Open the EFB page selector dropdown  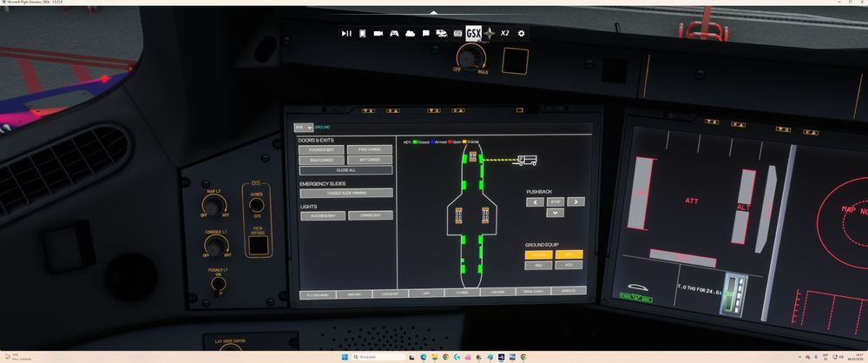[x=303, y=127]
